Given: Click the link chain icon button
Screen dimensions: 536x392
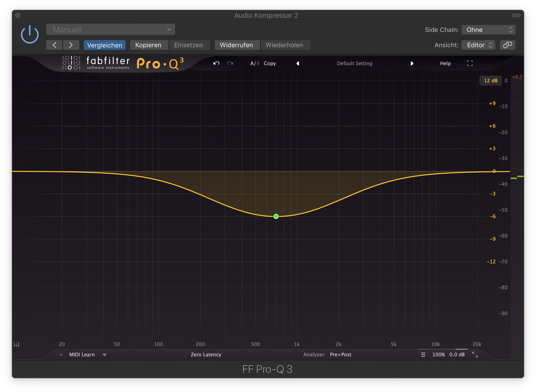Looking at the screenshot, I should tap(507, 45).
